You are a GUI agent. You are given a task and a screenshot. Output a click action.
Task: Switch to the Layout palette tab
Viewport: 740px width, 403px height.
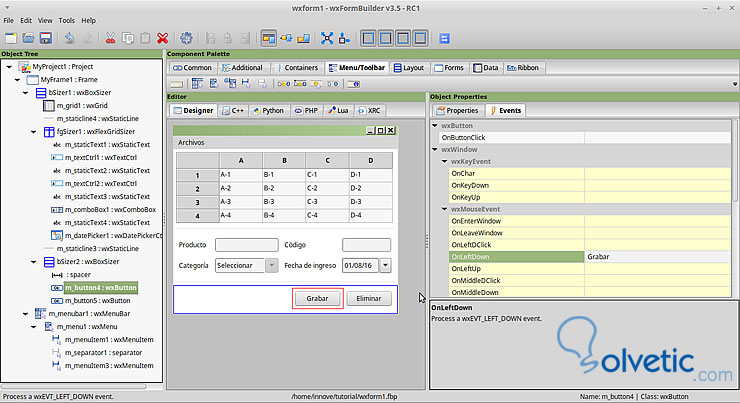[x=409, y=68]
